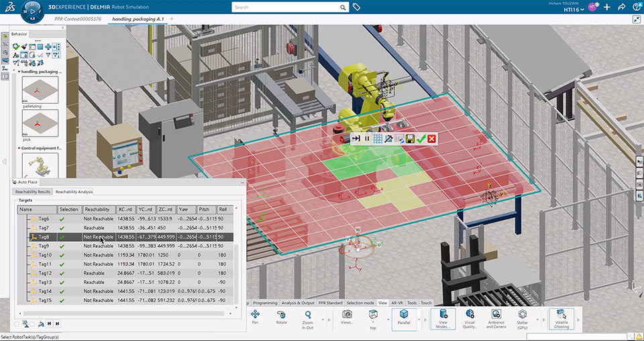644x341 pixels.
Task: Open the Programming ribbon tab
Action: tap(265, 303)
